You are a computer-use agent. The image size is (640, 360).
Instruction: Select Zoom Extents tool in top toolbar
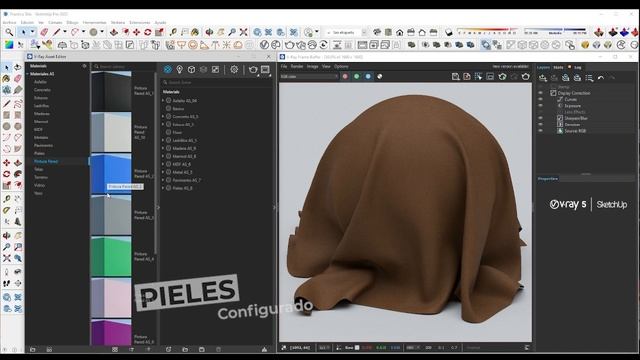[244, 32]
